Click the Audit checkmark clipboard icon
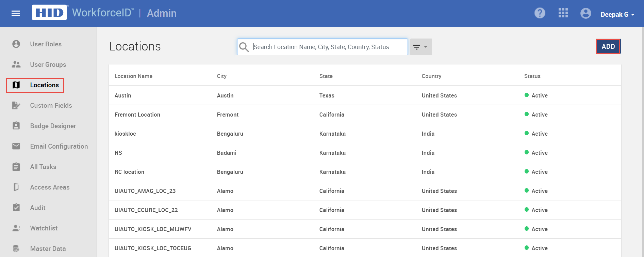The image size is (644, 257). click(x=16, y=208)
